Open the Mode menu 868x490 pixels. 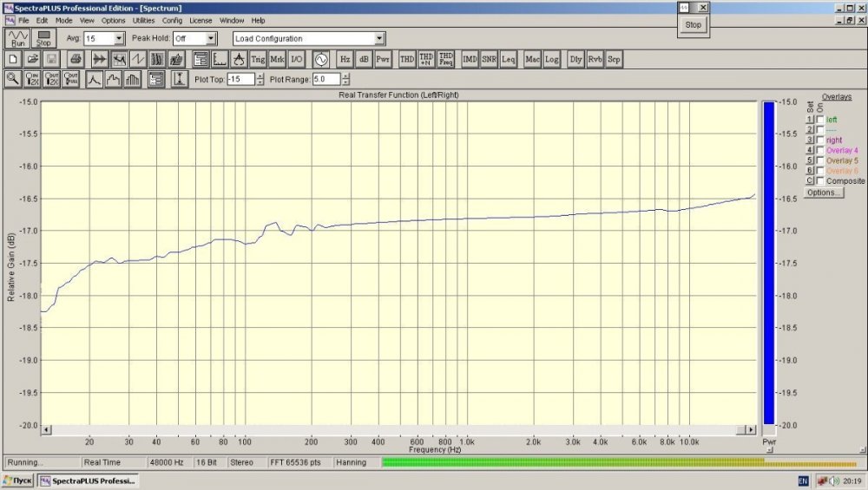[64, 20]
